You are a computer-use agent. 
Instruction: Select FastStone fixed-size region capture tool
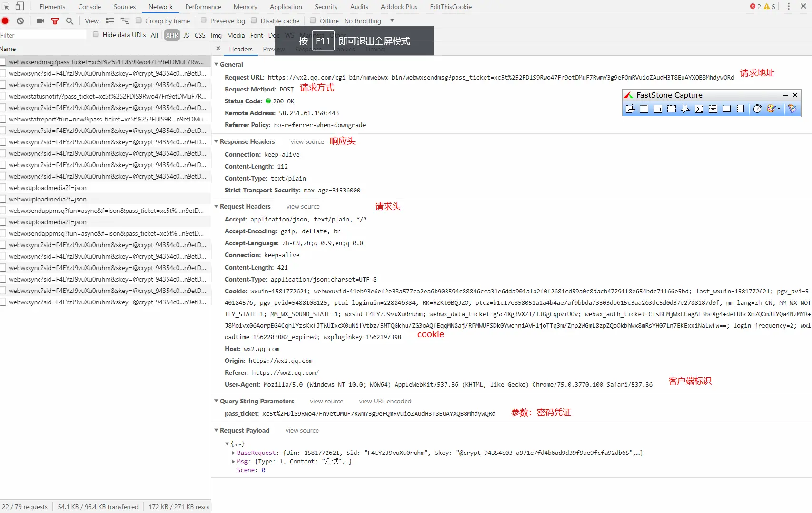click(727, 109)
